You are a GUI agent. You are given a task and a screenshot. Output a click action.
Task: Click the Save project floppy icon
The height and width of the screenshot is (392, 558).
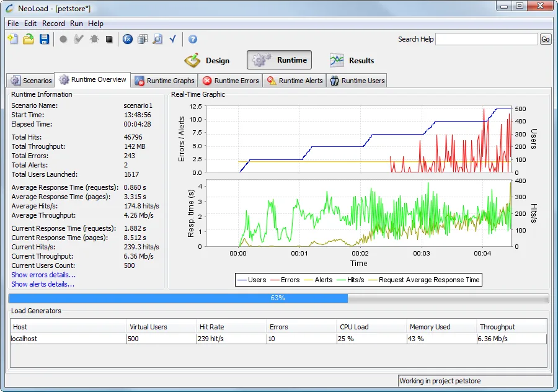tap(44, 39)
